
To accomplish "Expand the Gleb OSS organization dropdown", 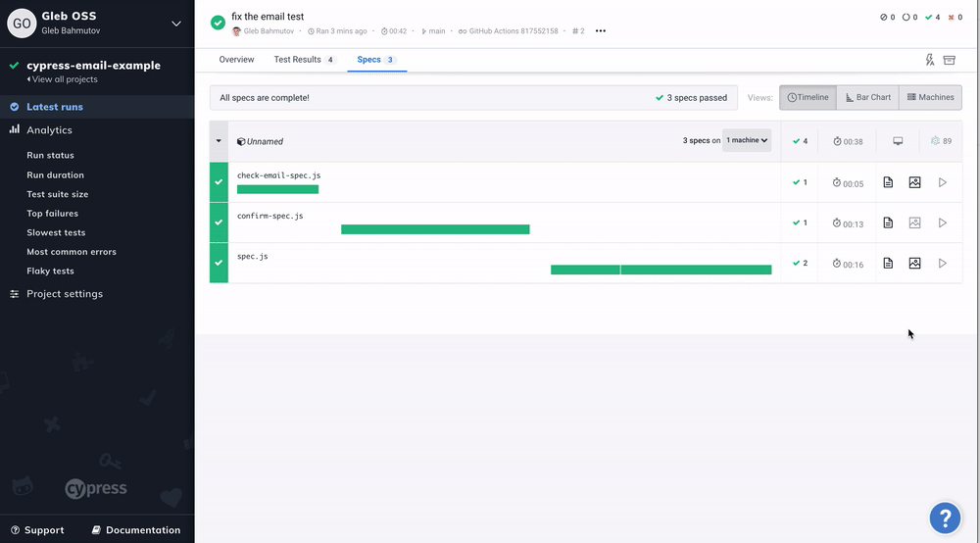I will pyautogui.click(x=176, y=24).
